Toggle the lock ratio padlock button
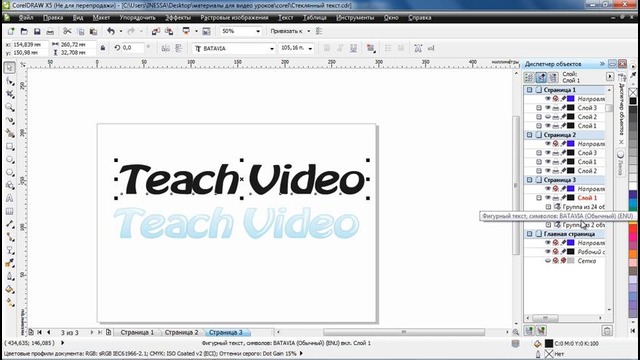Screen dimensions: 640x360 pyautogui.click(x=103, y=48)
